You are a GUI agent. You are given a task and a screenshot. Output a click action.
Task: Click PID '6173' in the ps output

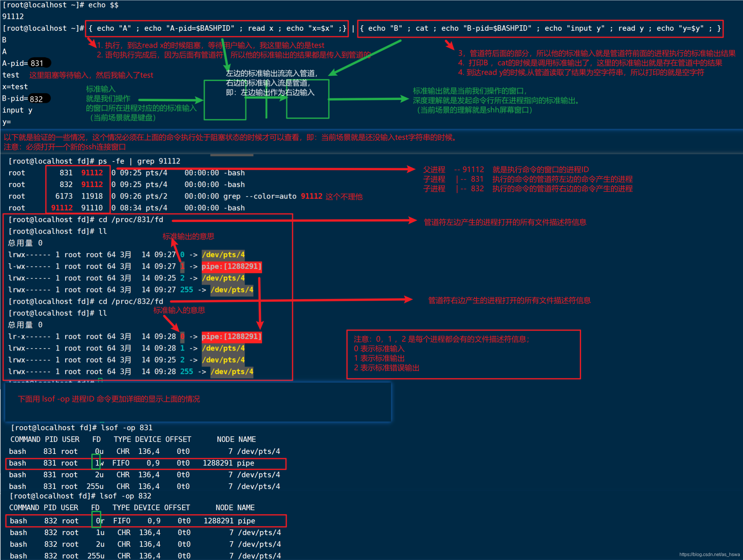pyautogui.click(x=64, y=197)
